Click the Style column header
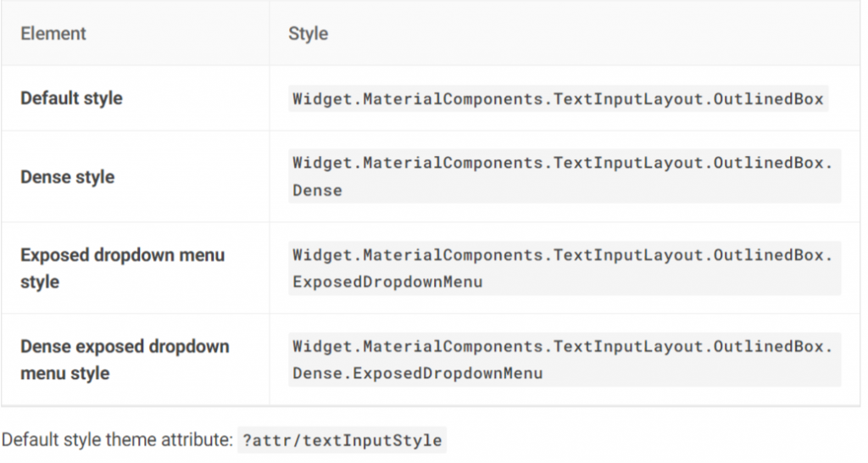 (x=308, y=34)
